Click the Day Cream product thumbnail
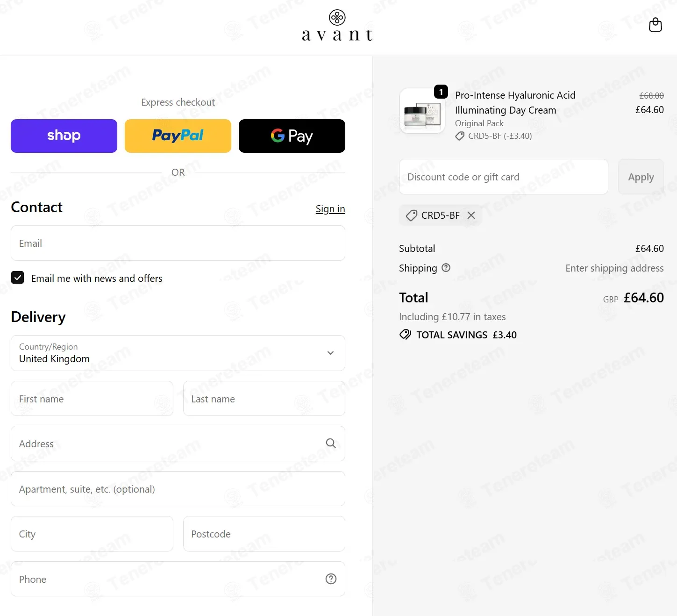Viewport: 677px width, 616px height. click(422, 111)
